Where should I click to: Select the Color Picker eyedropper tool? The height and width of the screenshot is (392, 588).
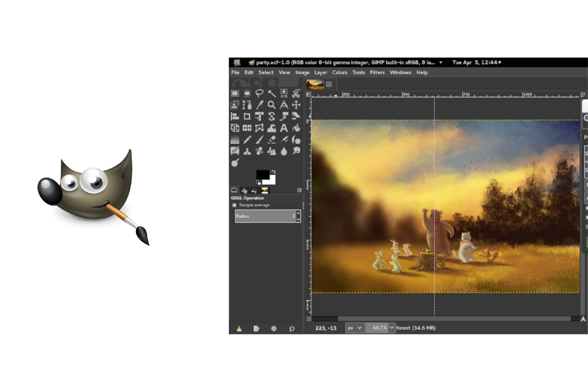point(259,105)
